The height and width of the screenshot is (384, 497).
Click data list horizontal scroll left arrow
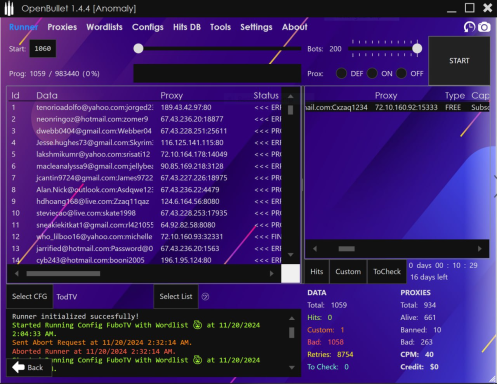tap(17, 274)
